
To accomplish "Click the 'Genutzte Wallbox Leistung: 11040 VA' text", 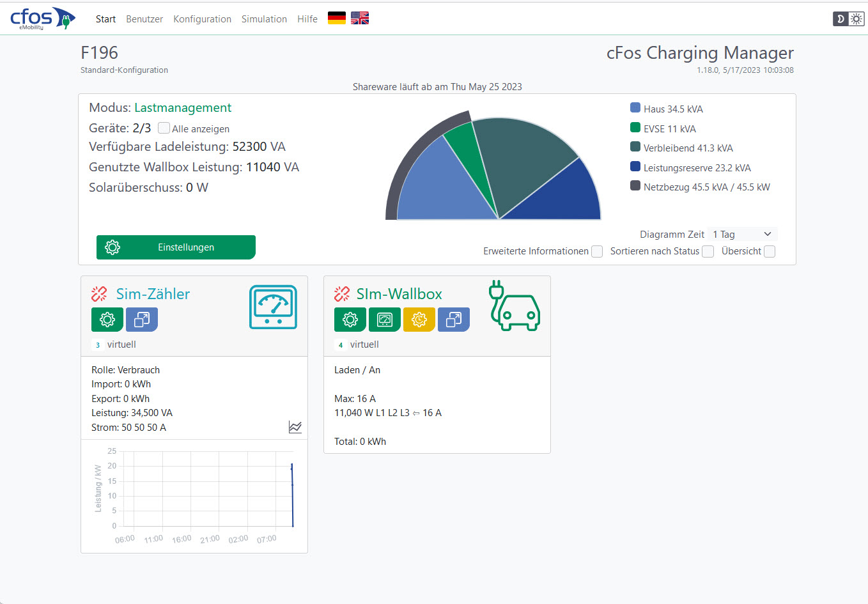I will click(194, 167).
